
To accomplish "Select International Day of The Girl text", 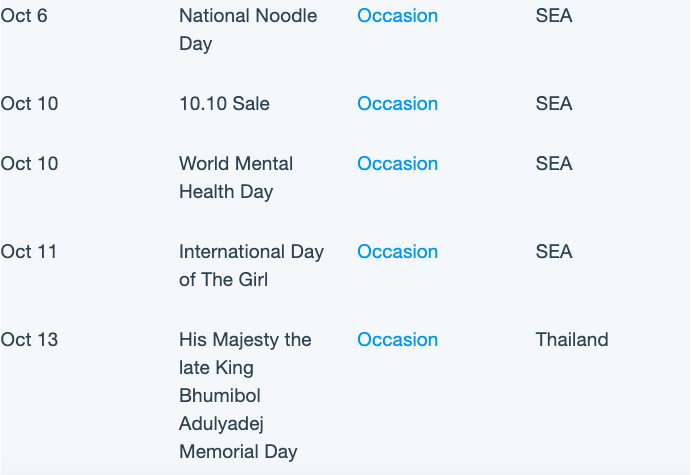I will 251,266.
